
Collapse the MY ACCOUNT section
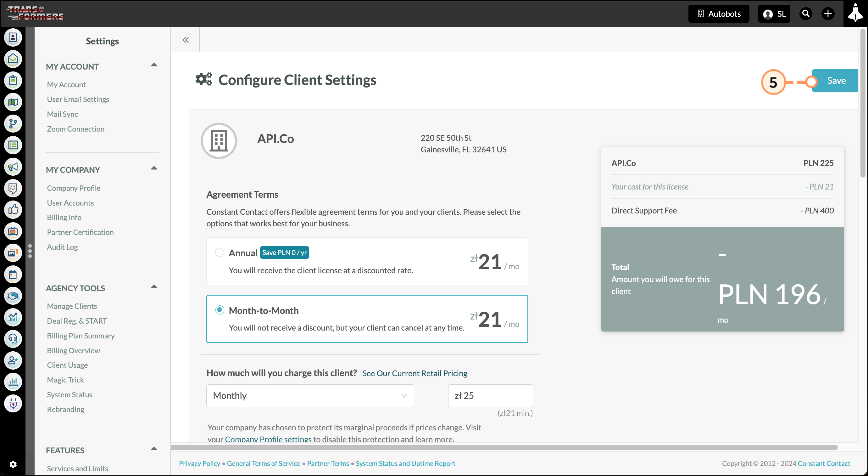154,65
